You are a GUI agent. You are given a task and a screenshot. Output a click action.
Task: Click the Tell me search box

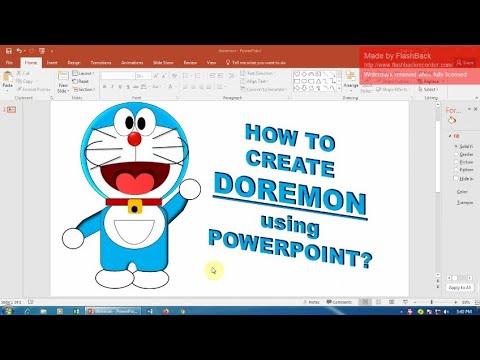coord(256,62)
